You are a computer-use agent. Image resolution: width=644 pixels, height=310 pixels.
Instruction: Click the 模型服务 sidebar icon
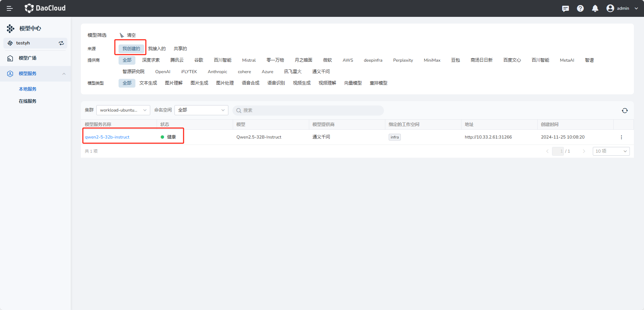pyautogui.click(x=10, y=74)
